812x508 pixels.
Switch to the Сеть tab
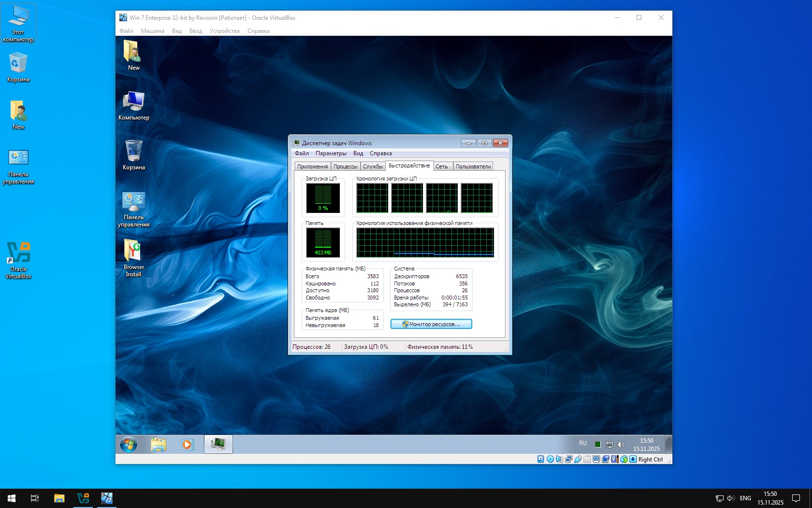442,166
